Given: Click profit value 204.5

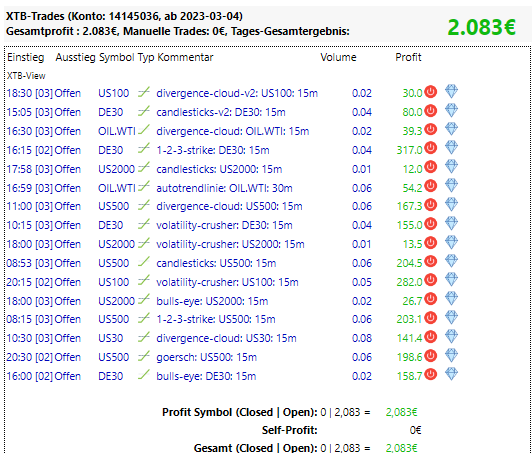Looking at the screenshot, I should 410,263.
